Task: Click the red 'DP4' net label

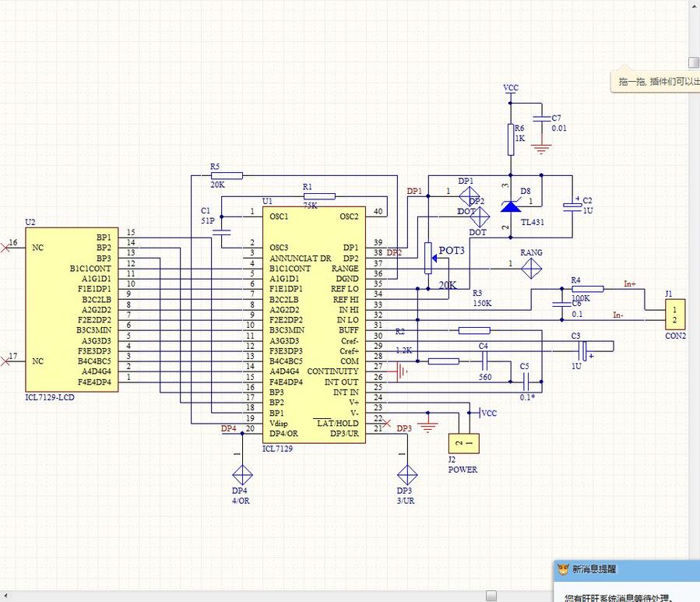Action: coord(229,428)
